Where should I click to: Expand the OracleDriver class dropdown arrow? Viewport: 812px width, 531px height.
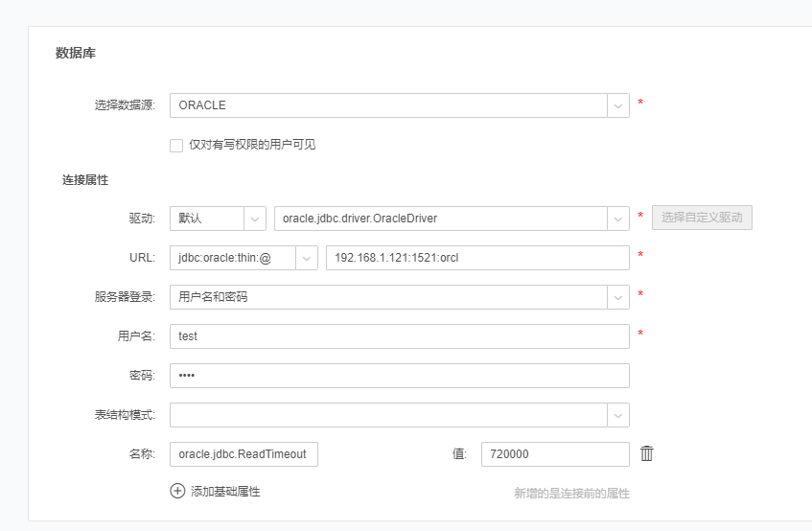618,219
